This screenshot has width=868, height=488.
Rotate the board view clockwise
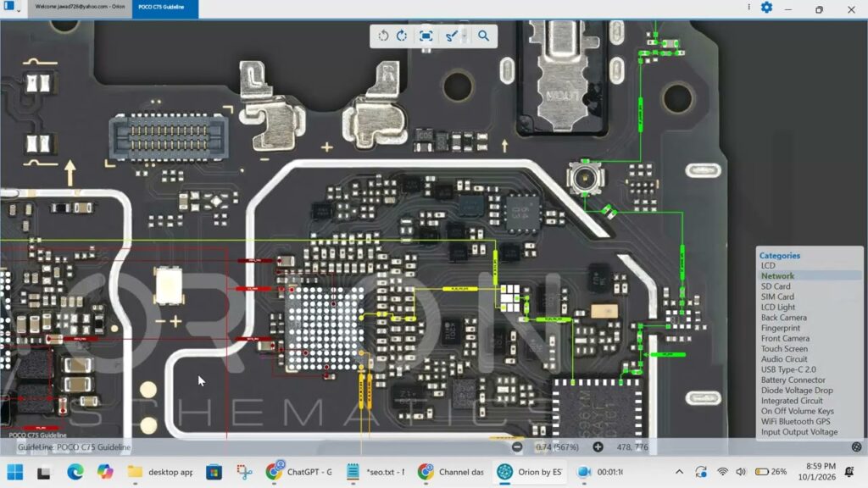(x=402, y=36)
